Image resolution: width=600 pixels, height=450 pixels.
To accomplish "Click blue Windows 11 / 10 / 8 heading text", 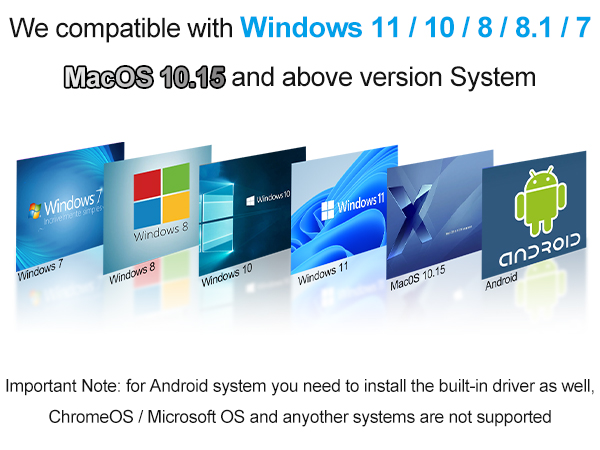I will click(x=416, y=27).
